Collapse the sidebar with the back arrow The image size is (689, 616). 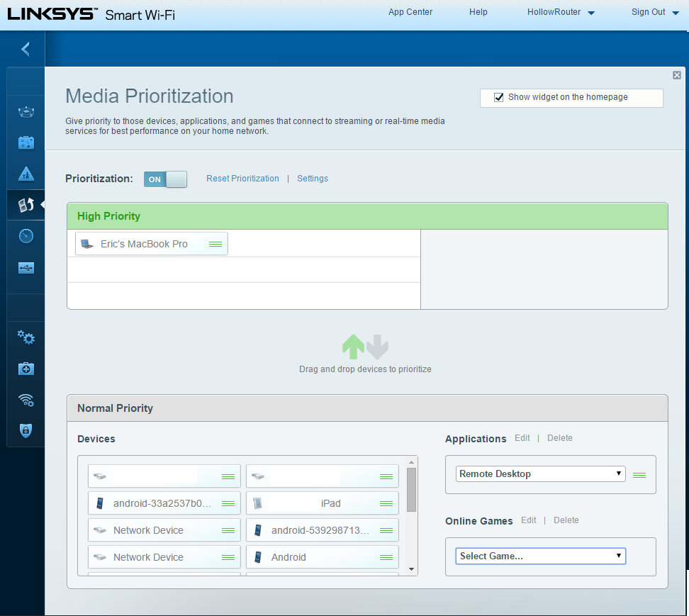coord(26,49)
